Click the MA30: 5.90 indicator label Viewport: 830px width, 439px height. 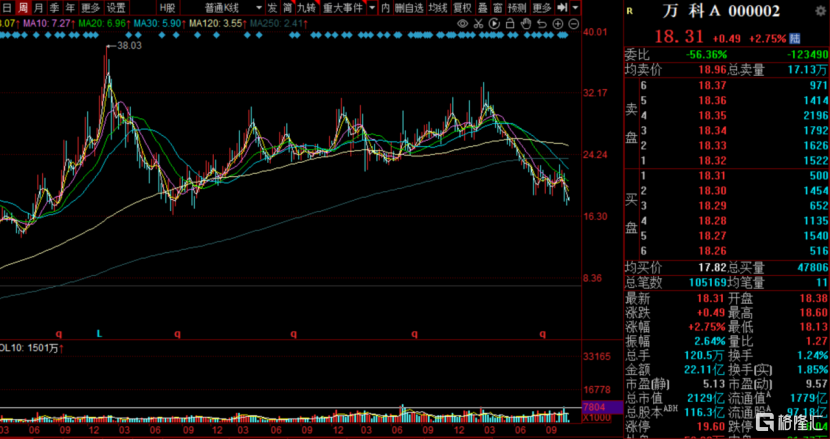point(159,24)
